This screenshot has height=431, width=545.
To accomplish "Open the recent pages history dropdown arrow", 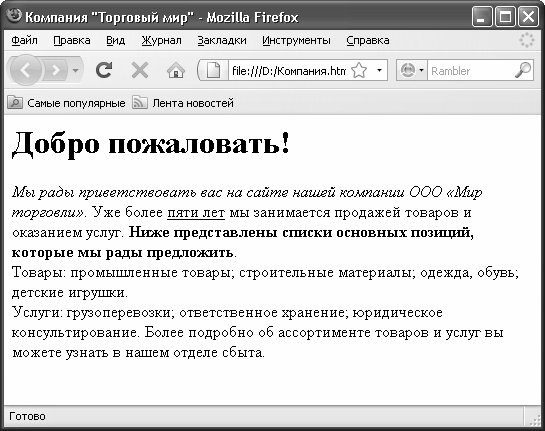I will coord(75,71).
